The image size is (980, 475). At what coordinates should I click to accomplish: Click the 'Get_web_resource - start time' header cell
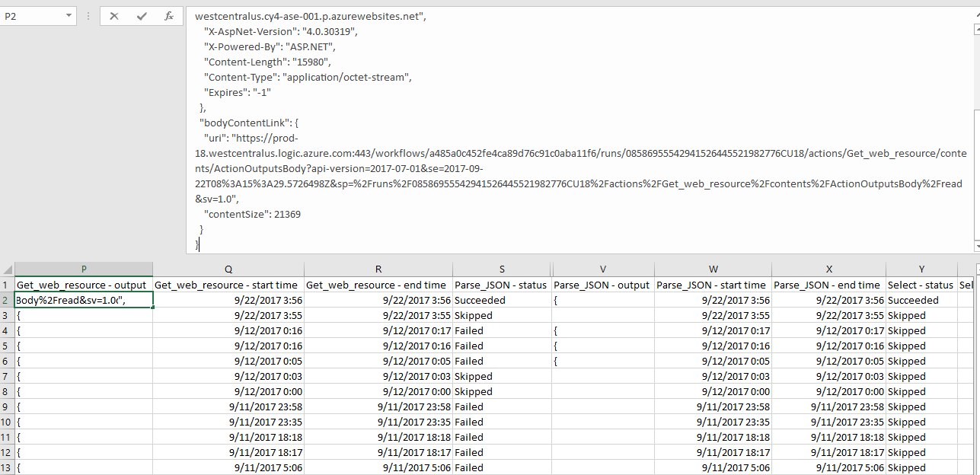tap(227, 285)
